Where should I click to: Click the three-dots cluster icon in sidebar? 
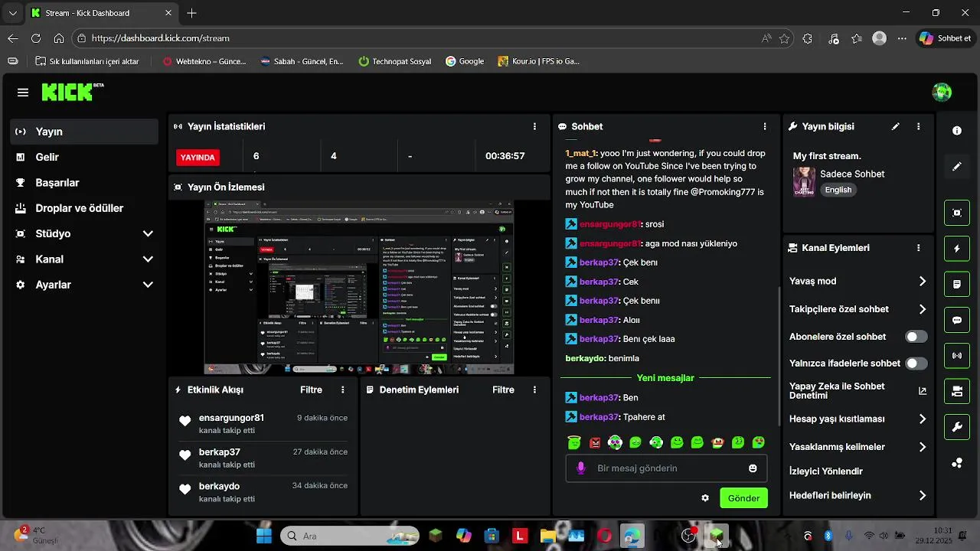957,463
